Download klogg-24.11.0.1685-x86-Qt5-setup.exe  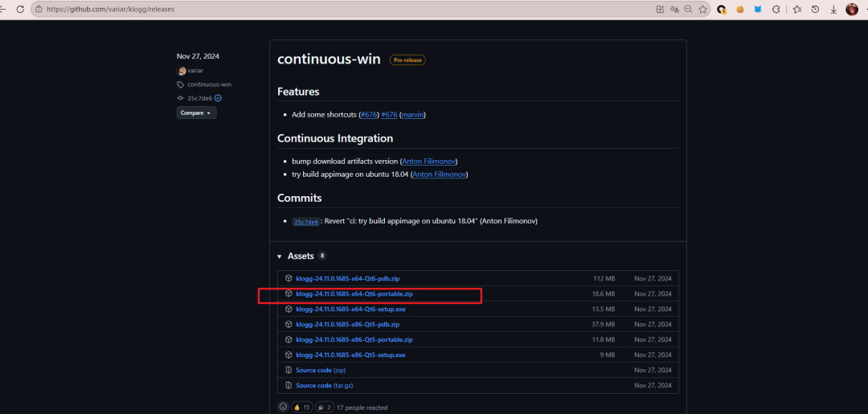click(350, 355)
